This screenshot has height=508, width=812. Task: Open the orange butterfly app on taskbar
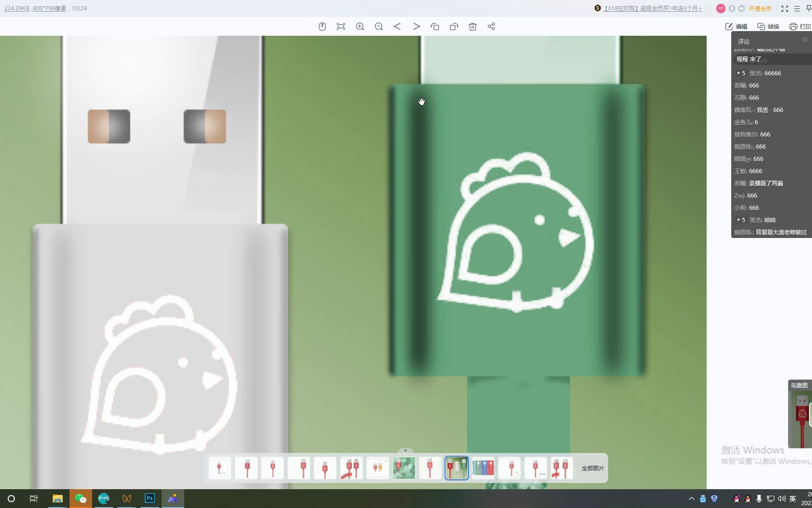pyautogui.click(x=126, y=499)
